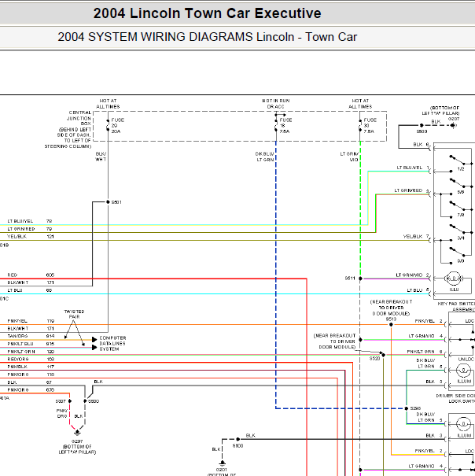Click the 'TAN/ORG 914' wire label
The width and height of the screenshot is (475, 476).
31,336
